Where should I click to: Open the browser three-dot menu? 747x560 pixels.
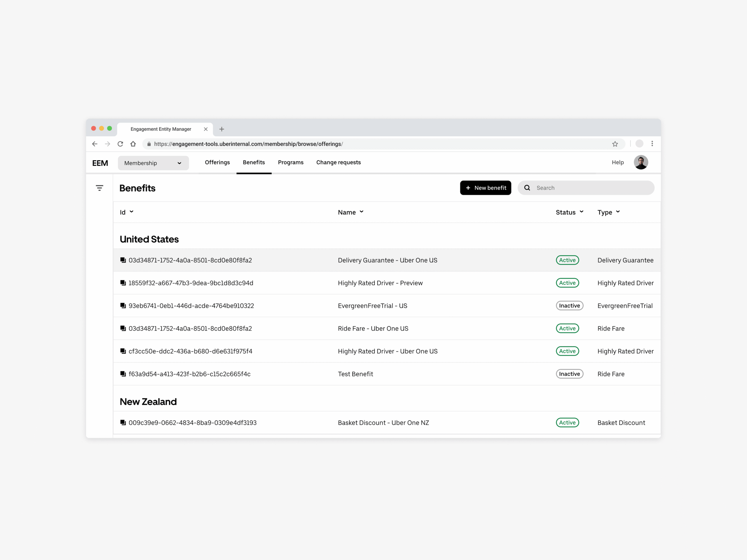652,144
